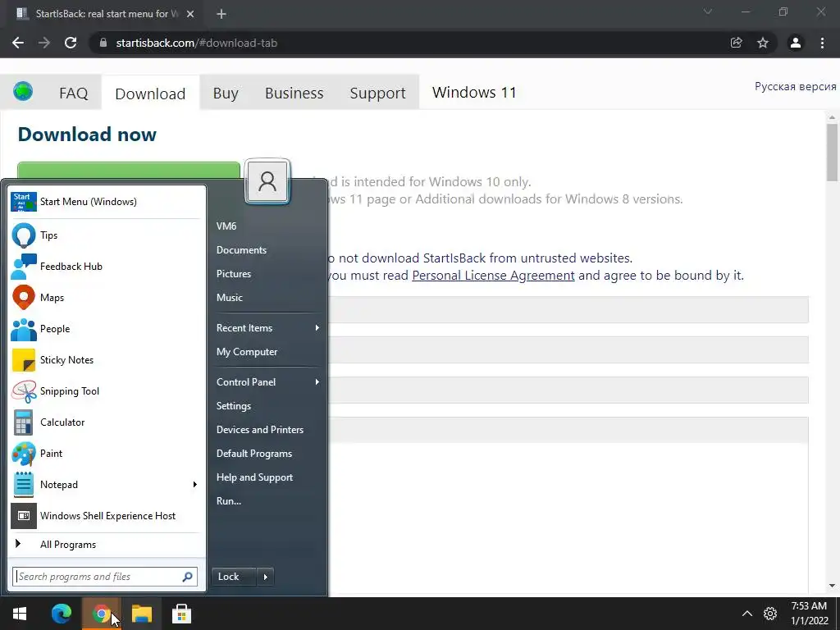Open Windows Shell Experience Host icon
Viewport: 840px width, 630px height.
coord(24,516)
